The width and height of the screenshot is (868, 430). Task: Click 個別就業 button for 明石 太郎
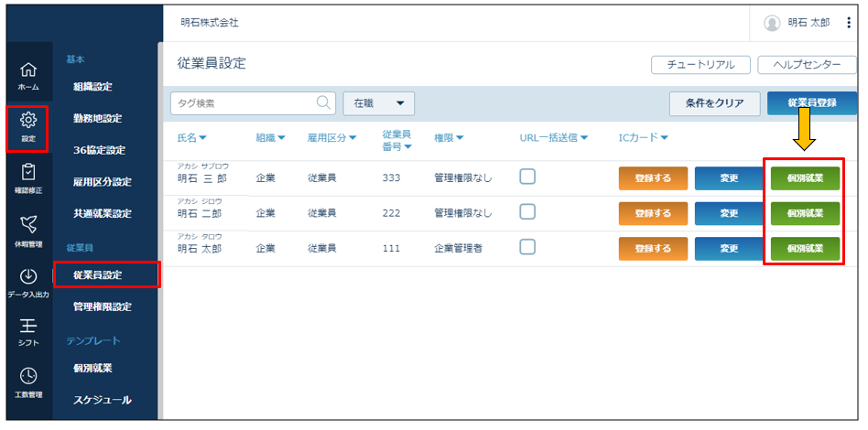(805, 249)
